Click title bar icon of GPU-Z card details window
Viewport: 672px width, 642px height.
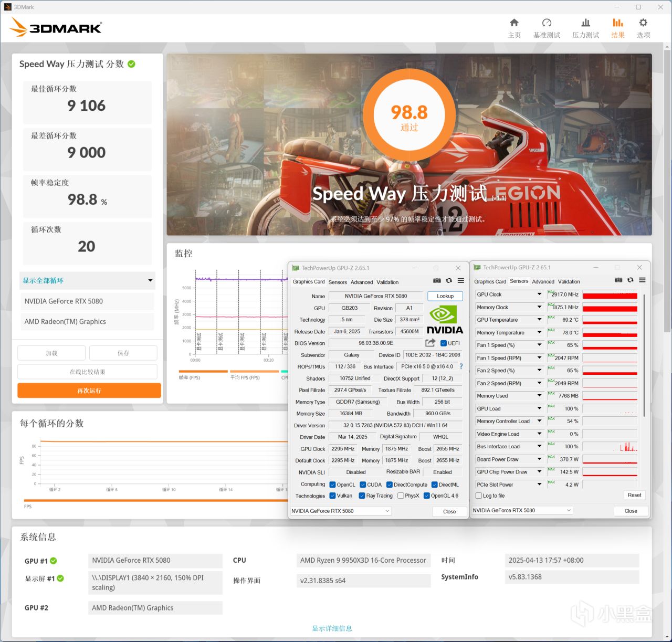(296, 268)
